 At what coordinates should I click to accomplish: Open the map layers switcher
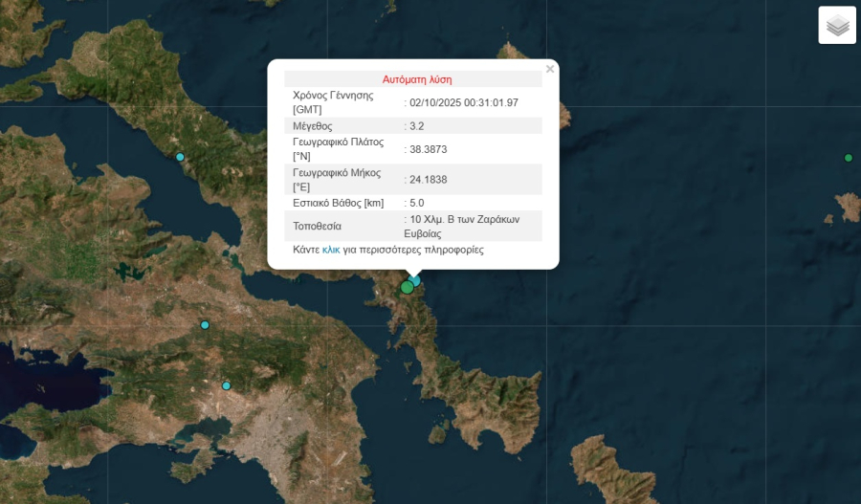pos(837,26)
